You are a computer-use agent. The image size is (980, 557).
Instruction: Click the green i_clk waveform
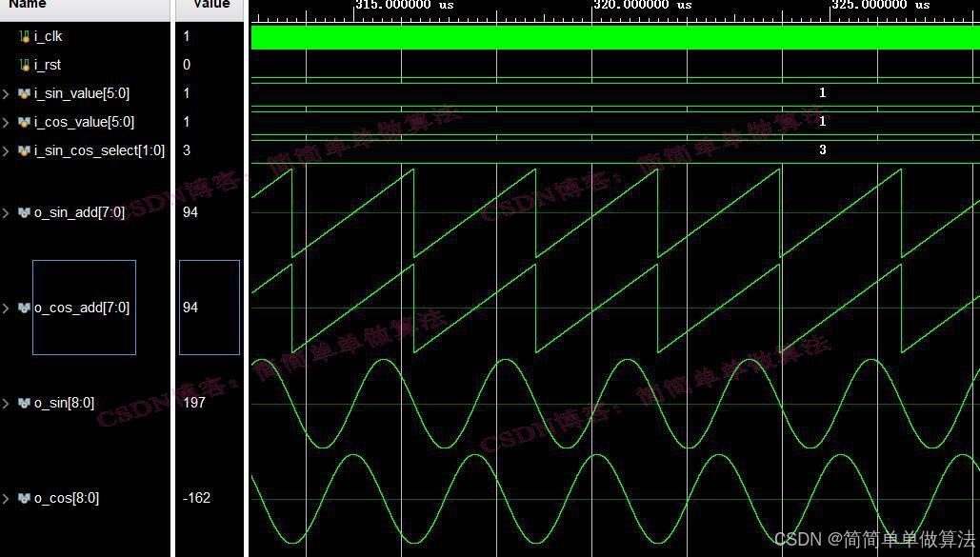pyautogui.click(x=615, y=37)
